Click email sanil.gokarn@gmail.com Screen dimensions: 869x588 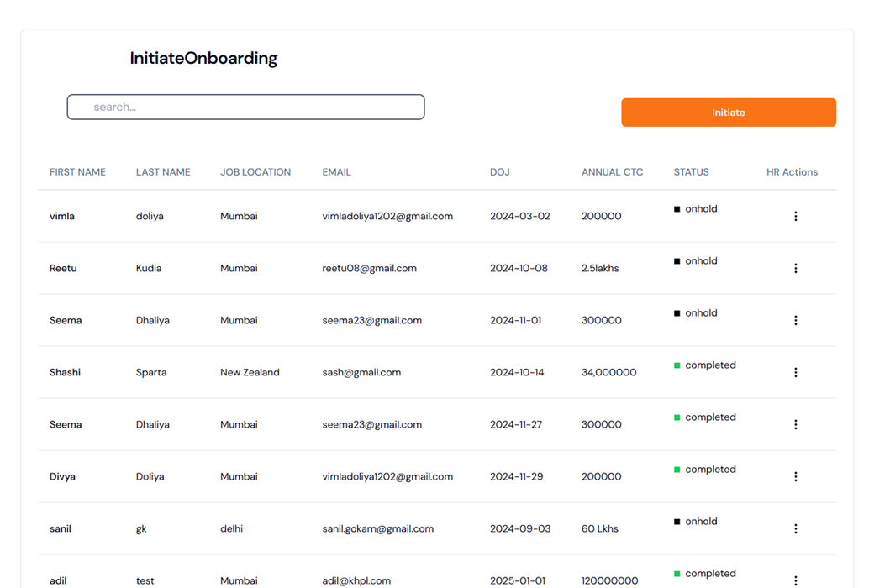point(377,528)
